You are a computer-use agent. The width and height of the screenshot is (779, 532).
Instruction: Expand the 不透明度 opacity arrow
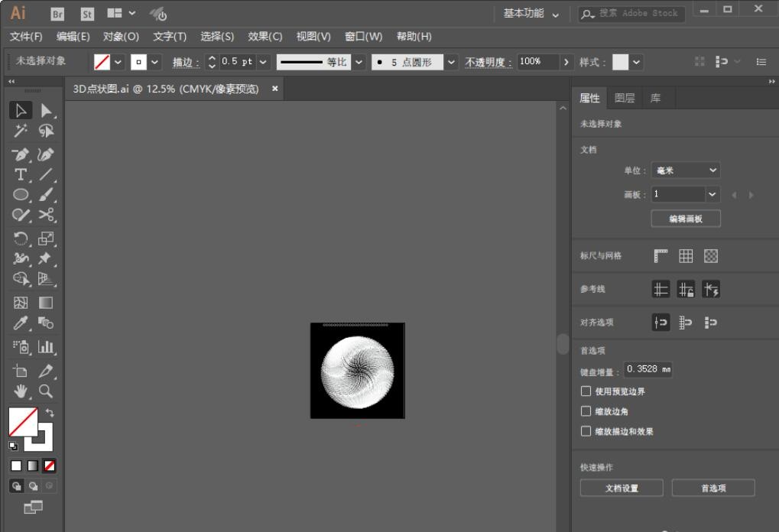(566, 62)
